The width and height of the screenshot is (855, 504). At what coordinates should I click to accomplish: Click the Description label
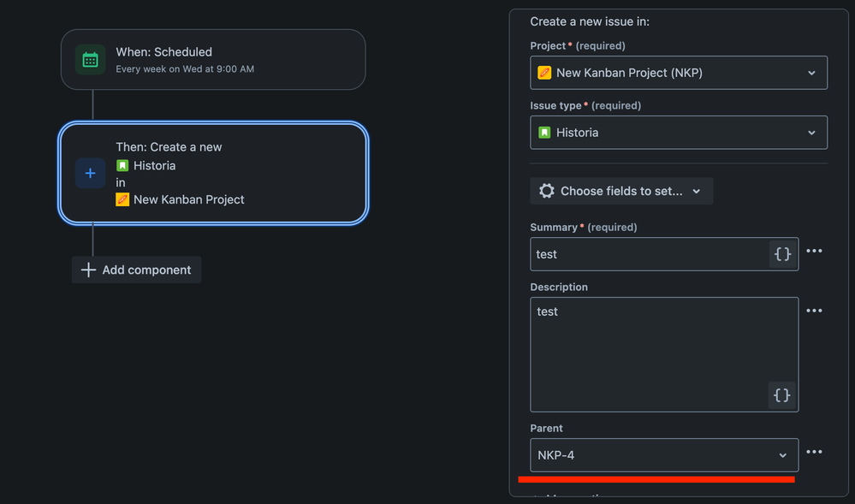pos(559,287)
